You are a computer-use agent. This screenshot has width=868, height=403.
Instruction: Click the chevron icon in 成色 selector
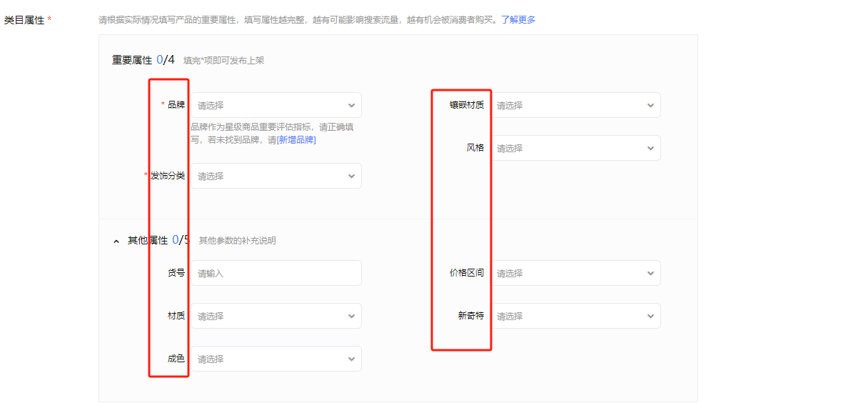pos(351,359)
